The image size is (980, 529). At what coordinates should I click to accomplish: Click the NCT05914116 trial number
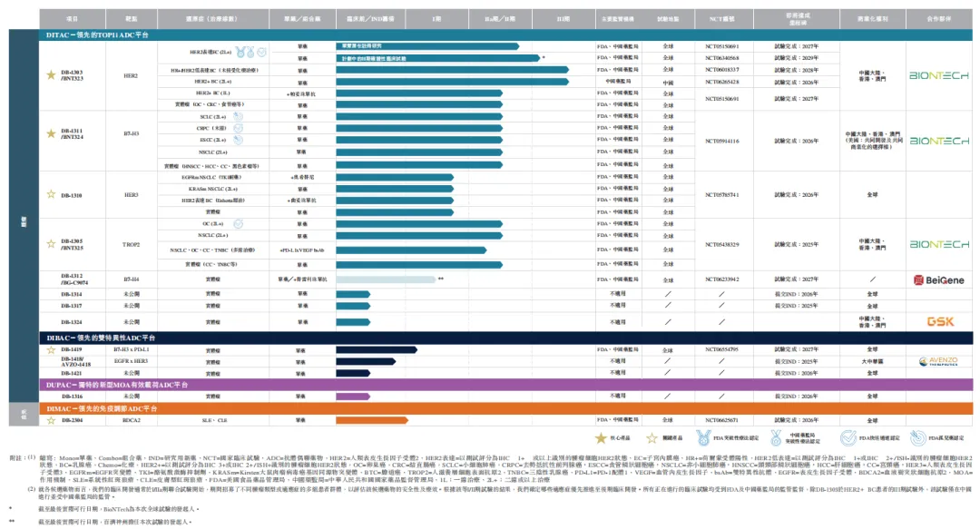[x=721, y=142]
